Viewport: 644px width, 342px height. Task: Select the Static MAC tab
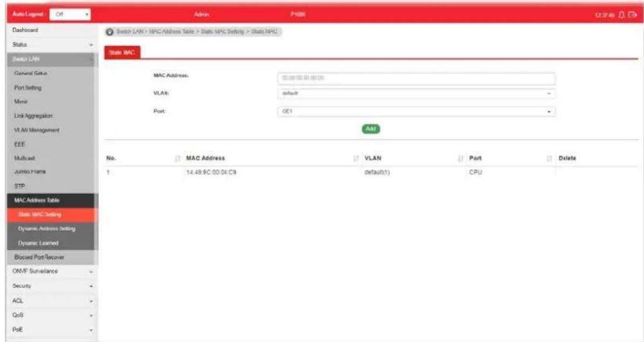pyautogui.click(x=122, y=52)
